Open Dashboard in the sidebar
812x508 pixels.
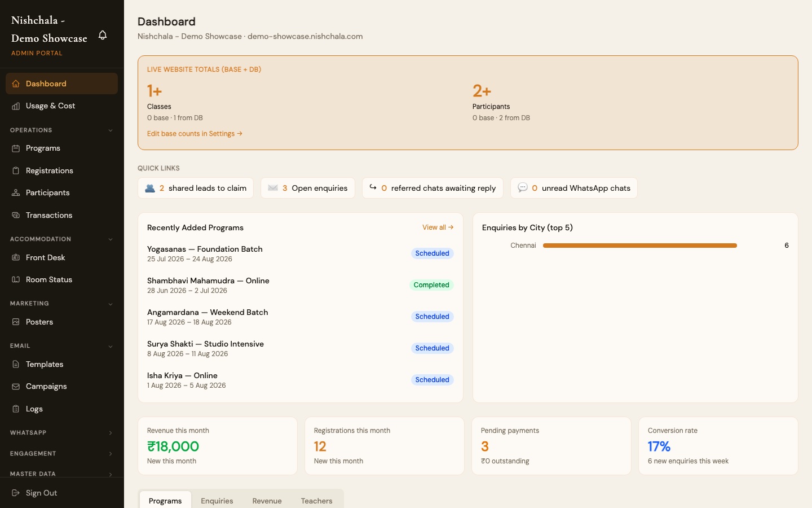click(x=61, y=84)
